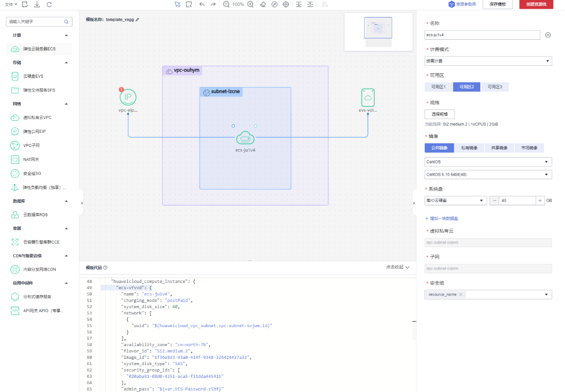
Task: Select the Elastic Cloud Server ECS icon in the sidebar
Action: click(x=15, y=49)
